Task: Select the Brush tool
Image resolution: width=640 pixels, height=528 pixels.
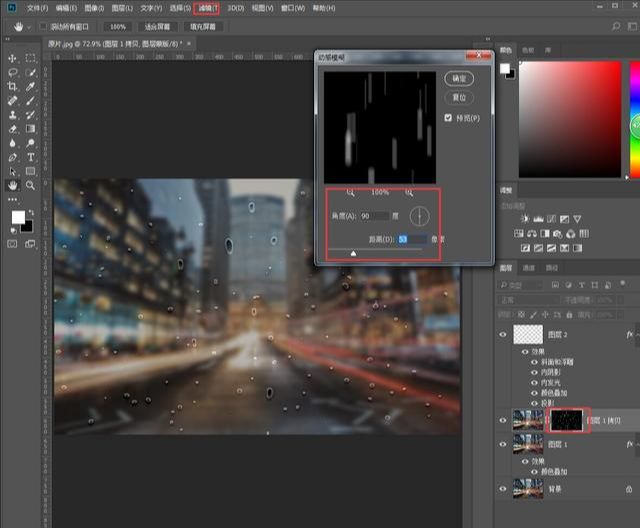Action: click(30, 100)
